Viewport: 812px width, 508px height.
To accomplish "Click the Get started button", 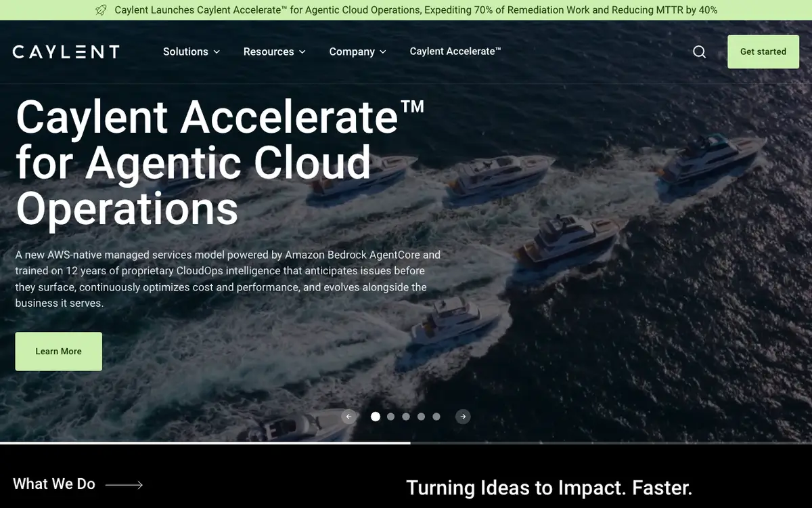I will coord(763,51).
